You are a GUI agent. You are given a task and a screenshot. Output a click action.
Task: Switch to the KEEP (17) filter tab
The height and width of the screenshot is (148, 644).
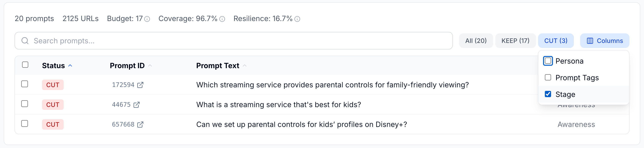[515, 41]
